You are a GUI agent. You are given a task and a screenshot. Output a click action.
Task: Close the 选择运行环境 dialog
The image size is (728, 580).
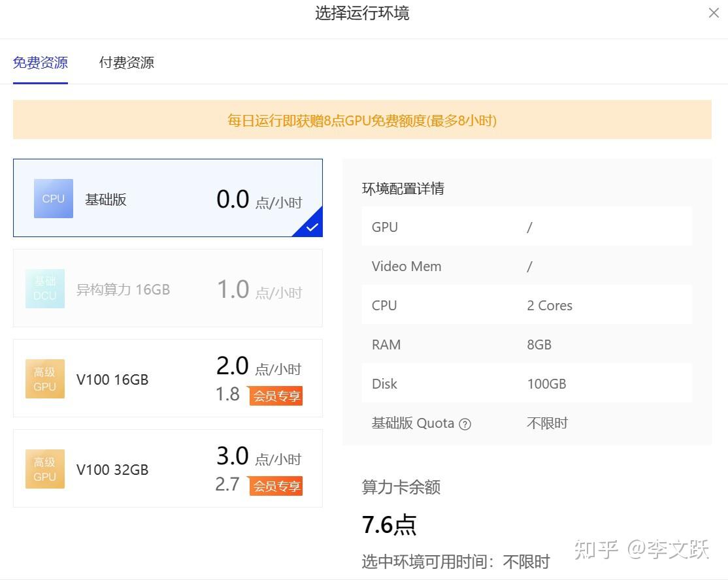coord(714,13)
